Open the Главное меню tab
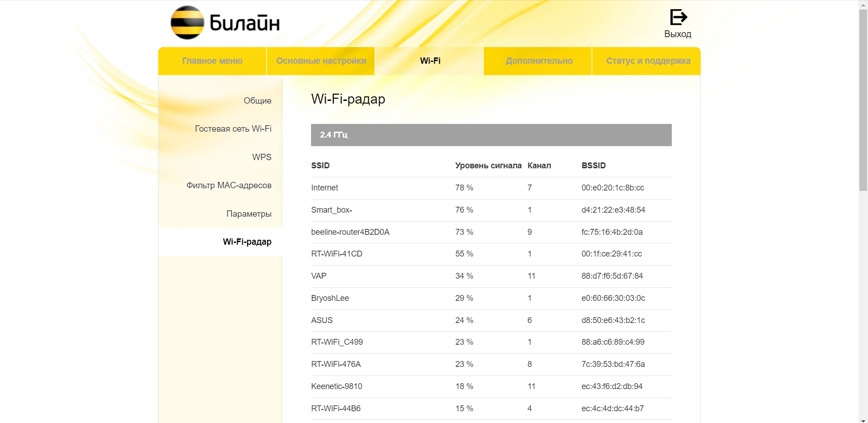Image resolution: width=868 pixels, height=423 pixels. [212, 61]
